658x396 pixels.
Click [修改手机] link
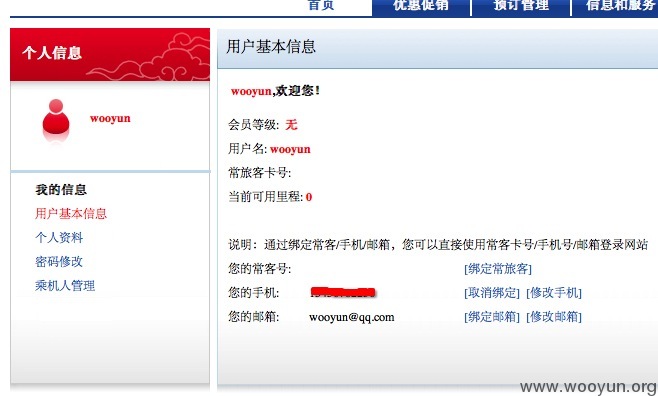554,293
